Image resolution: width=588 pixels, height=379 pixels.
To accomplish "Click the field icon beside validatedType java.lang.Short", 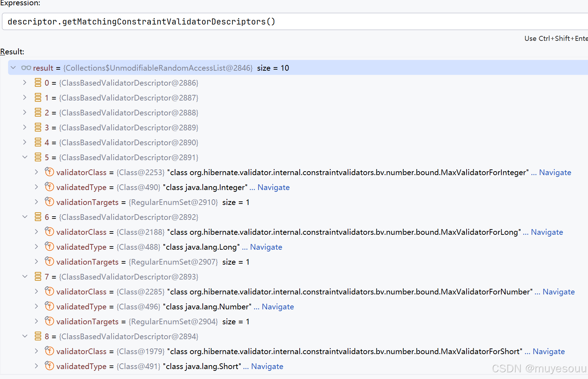I will point(49,366).
